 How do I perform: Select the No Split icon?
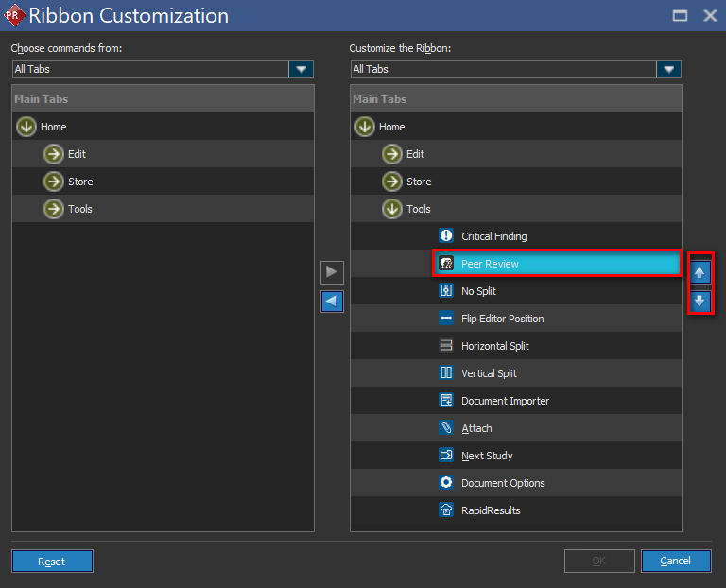click(447, 291)
